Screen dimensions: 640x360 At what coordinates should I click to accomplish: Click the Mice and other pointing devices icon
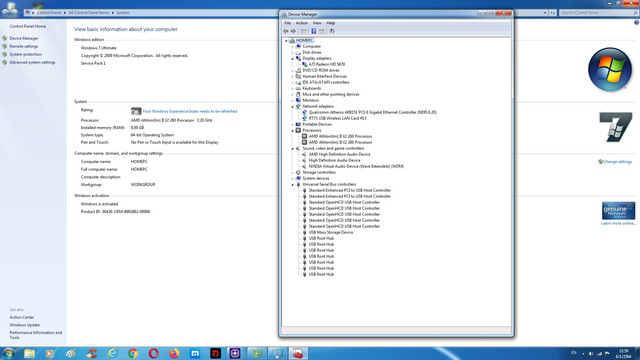tap(298, 94)
